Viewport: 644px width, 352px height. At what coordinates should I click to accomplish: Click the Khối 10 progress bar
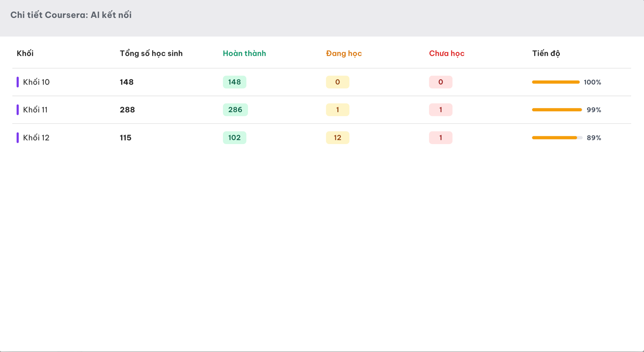(556, 82)
